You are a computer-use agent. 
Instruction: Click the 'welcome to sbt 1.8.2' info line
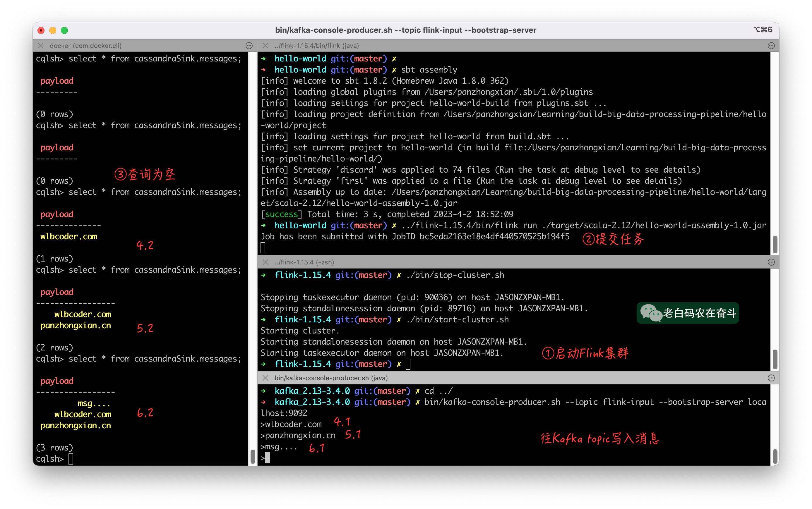[x=385, y=81]
